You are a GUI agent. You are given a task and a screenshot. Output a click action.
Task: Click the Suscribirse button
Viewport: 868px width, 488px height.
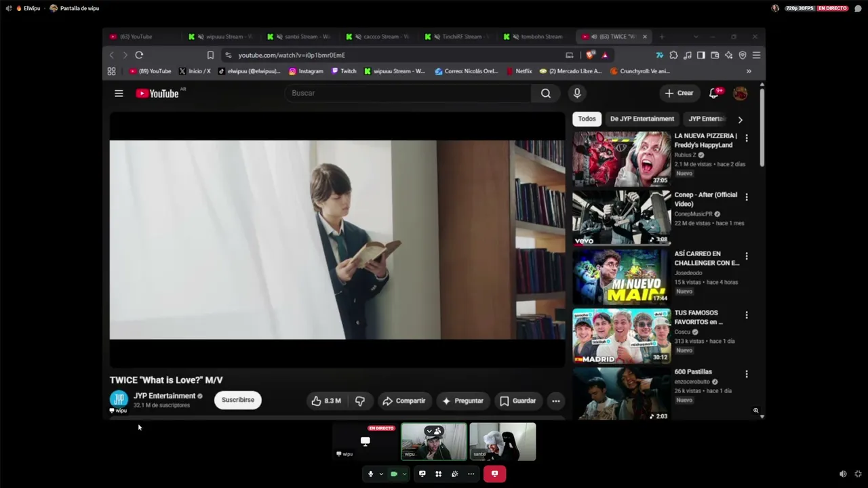click(x=238, y=400)
